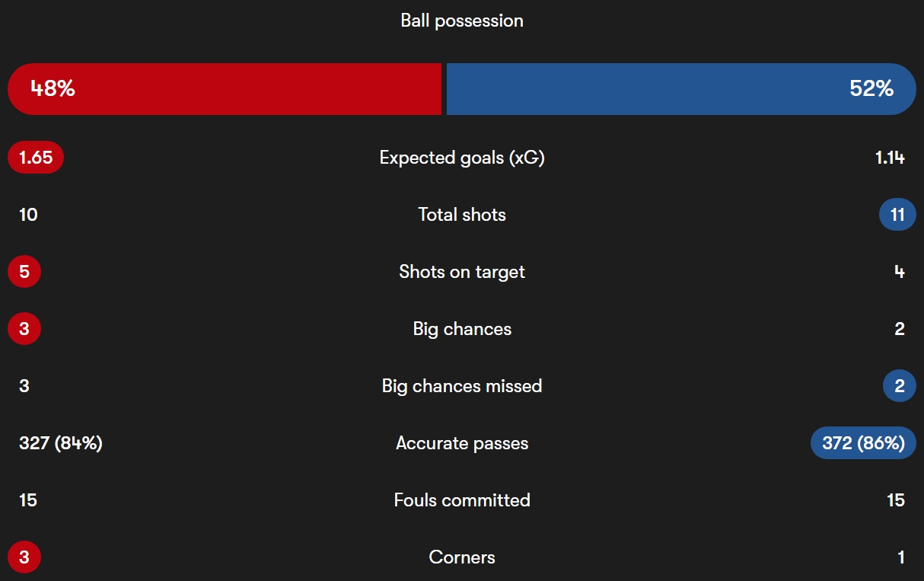The width and height of the screenshot is (924, 581).
Task: Select the Corners stat label
Action: pyautogui.click(x=462, y=557)
